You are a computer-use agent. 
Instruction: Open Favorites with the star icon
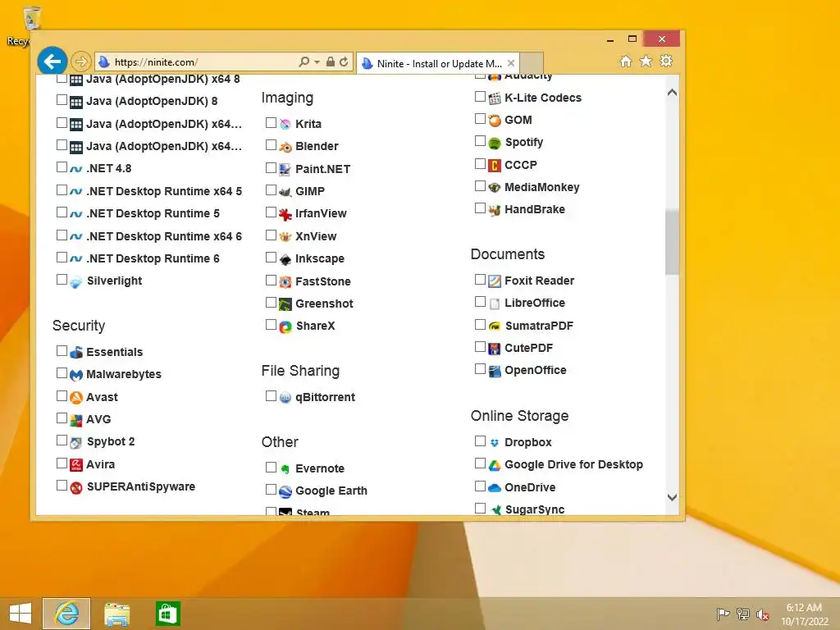click(646, 61)
